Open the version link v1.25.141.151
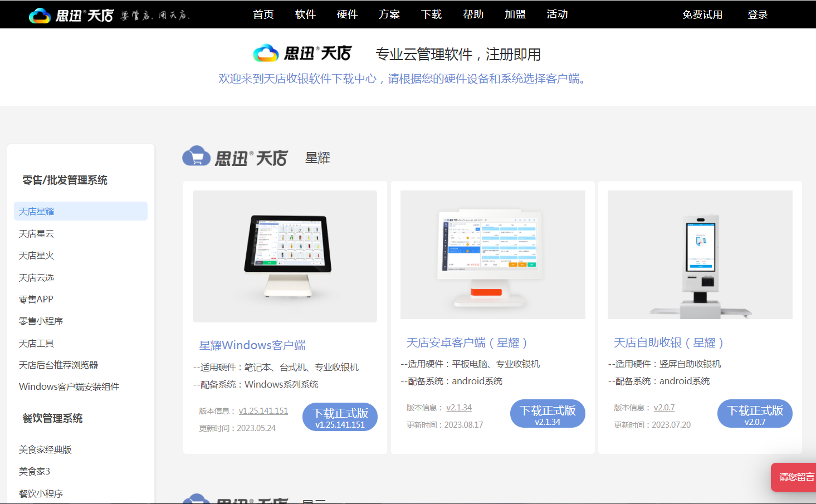This screenshot has height=504, width=816. 263,410
